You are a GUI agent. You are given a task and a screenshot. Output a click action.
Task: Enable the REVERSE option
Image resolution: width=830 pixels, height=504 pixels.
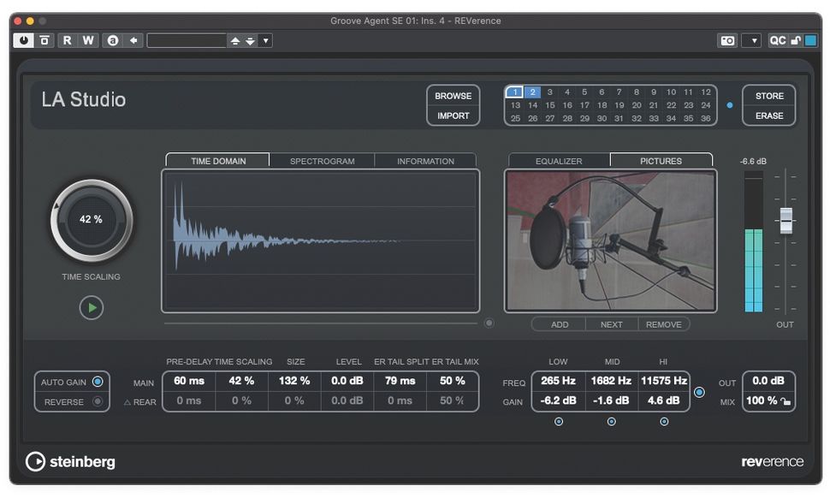[x=100, y=403]
